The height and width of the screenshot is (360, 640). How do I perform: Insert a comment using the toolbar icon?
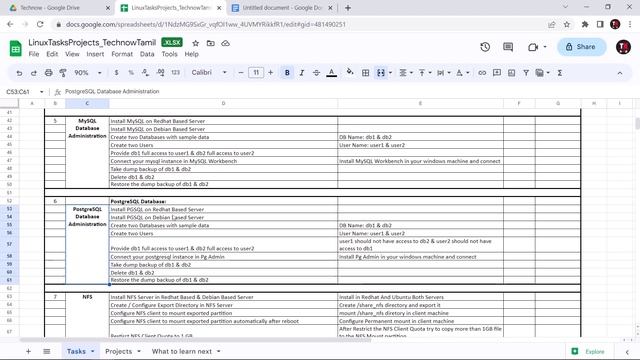pyautogui.click(x=497, y=73)
